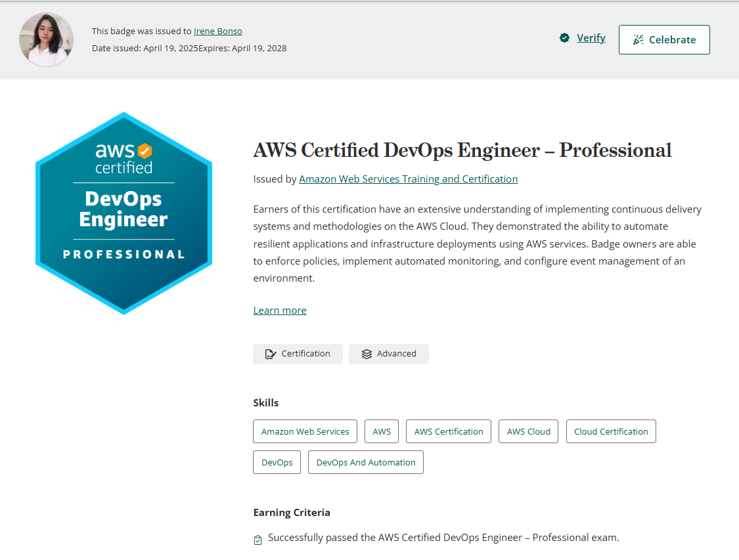Open the badge earner's profile photo
Viewport: 739px width, 560px height.
47,39
